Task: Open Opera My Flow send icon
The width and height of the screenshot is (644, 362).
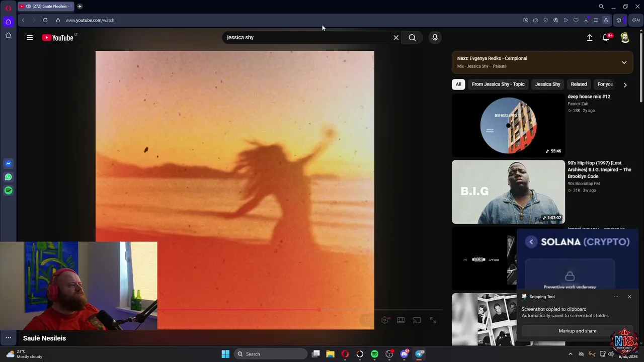Action: [x=566, y=20]
